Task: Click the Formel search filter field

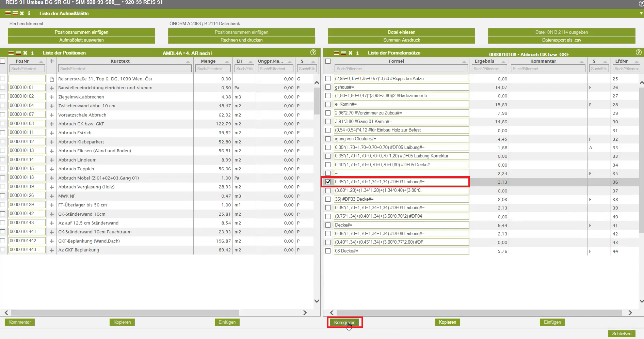Action: [x=401, y=68]
